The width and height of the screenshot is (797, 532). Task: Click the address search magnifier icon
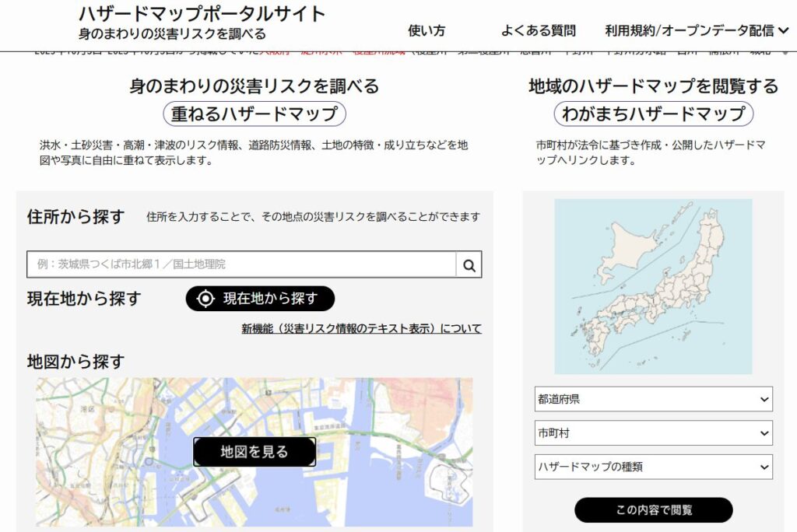coord(469,264)
